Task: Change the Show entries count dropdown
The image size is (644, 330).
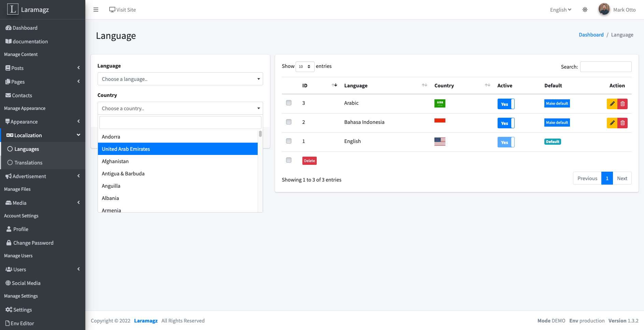Action: [305, 67]
